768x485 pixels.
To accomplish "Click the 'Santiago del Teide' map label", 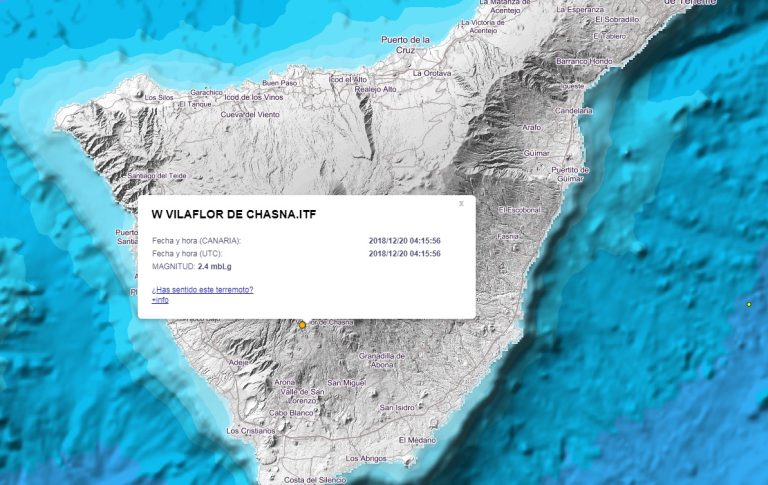I will 157,175.
